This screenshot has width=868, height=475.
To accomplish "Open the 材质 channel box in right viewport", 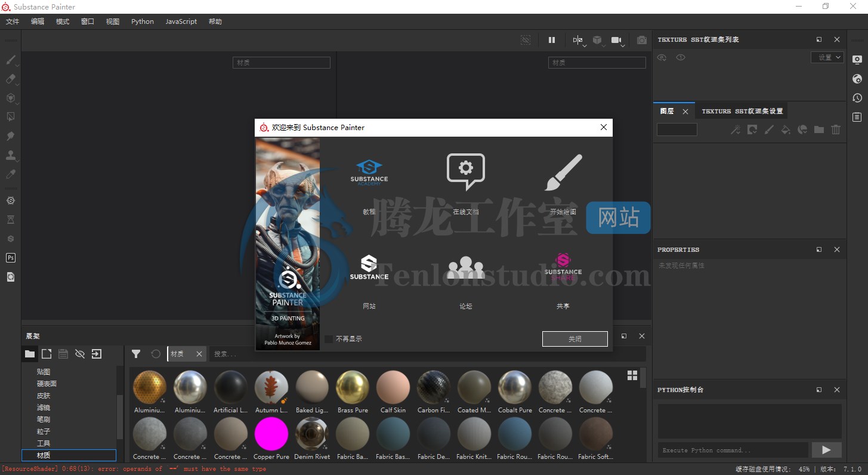I will 597,63.
